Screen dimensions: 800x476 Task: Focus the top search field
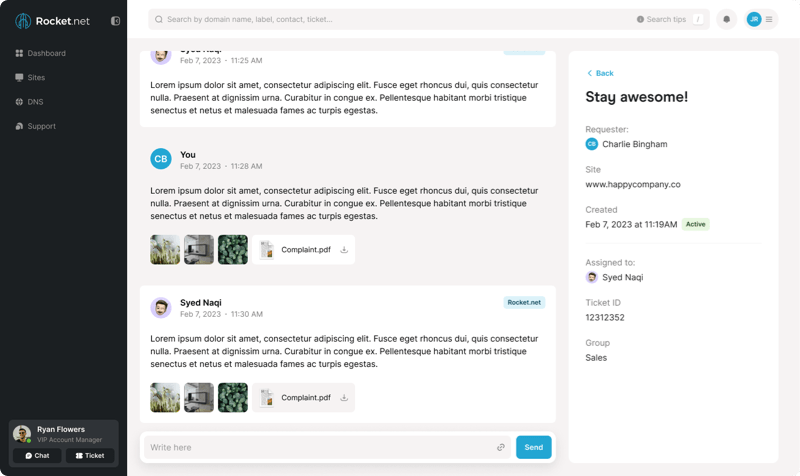pos(429,19)
